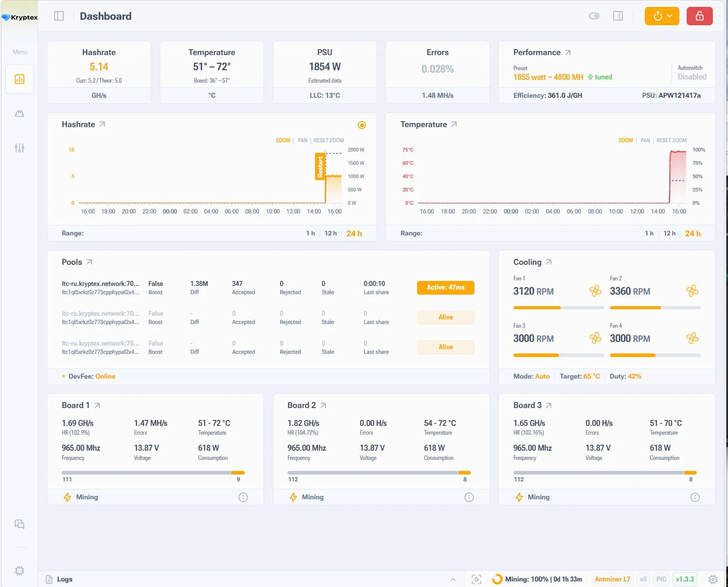The image size is (728, 587).
Task: Click the Fan 3 fan icon
Action: (596, 338)
